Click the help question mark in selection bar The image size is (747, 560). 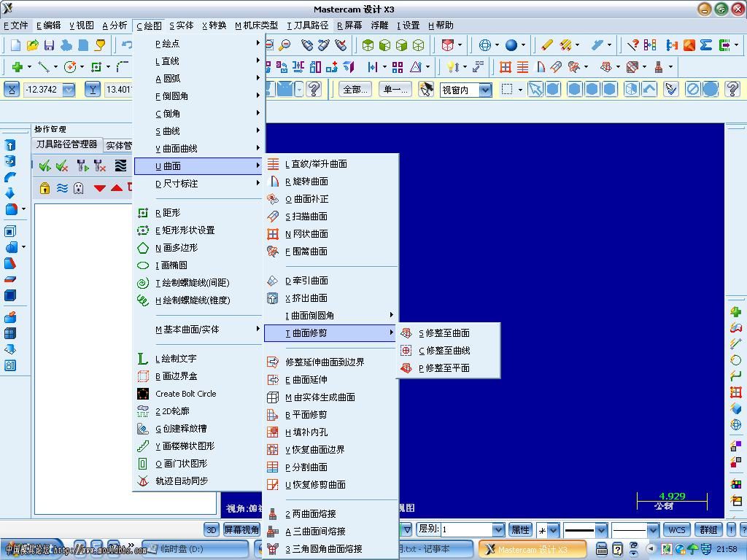point(732,89)
